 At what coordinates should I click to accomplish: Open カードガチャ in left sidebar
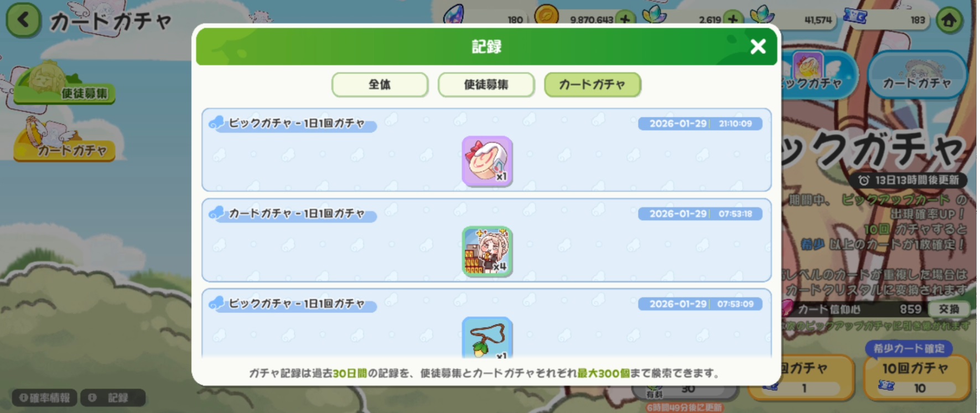pos(64,142)
